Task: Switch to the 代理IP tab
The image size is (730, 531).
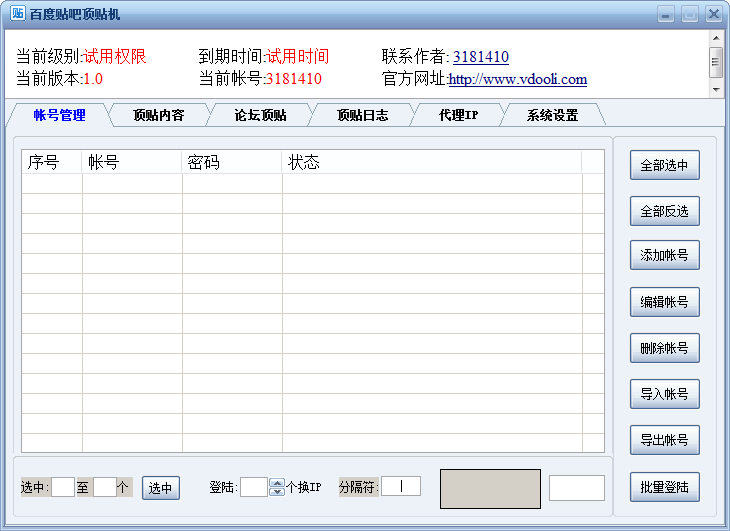Action: (x=458, y=115)
